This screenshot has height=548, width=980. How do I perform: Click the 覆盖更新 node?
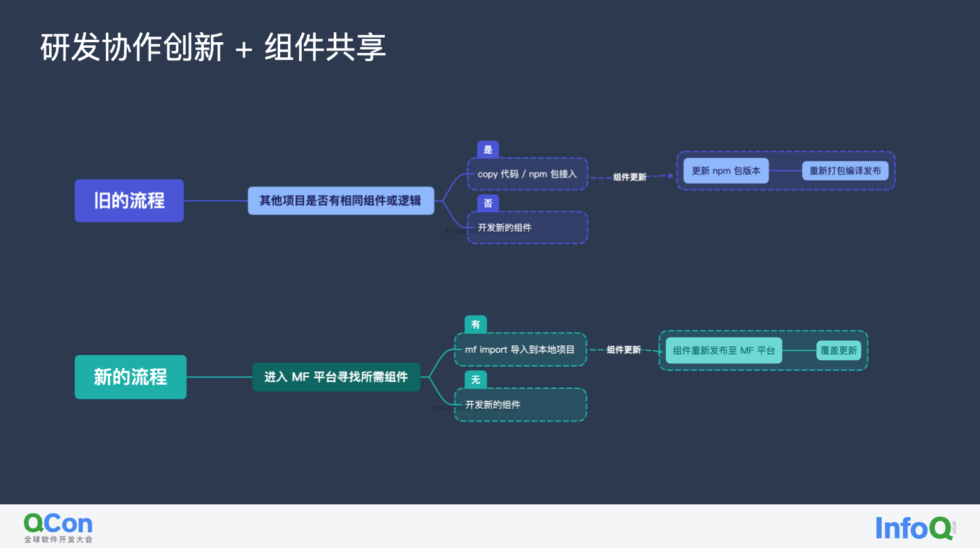coord(839,350)
